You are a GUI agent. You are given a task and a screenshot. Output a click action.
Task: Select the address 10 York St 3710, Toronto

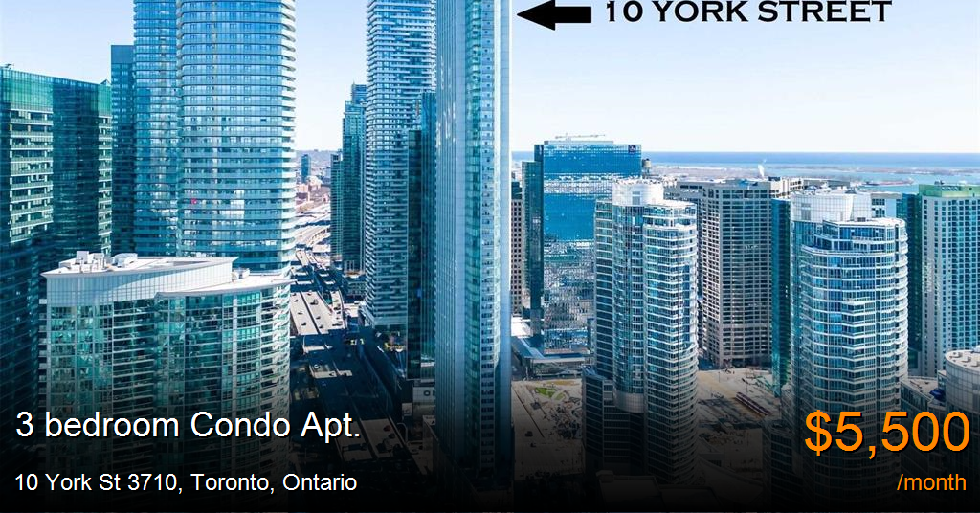(x=186, y=482)
